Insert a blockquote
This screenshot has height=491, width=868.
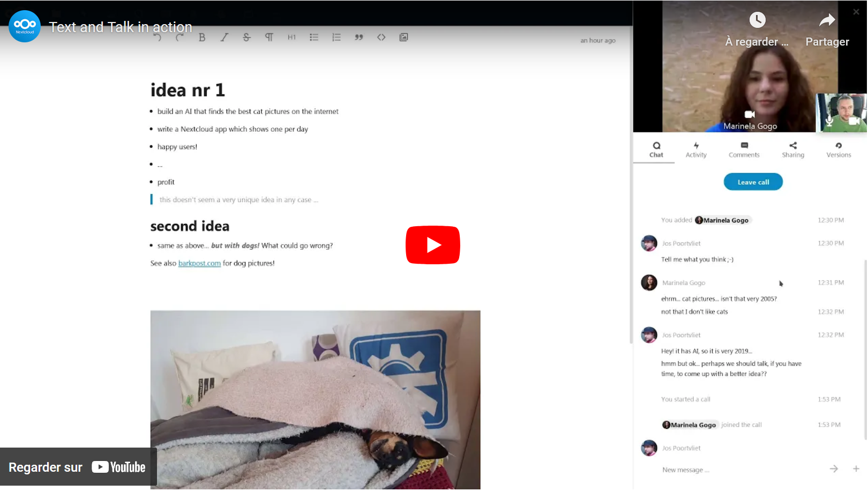pyautogui.click(x=359, y=38)
